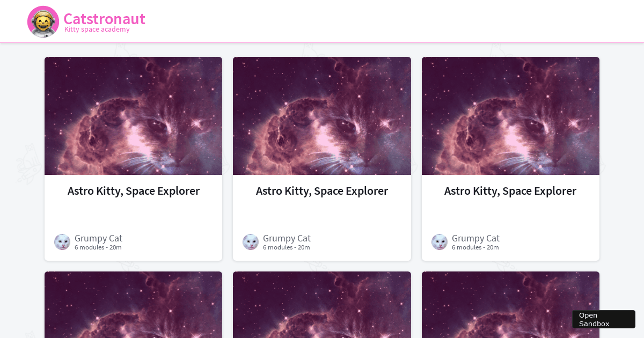Click Grumpy Cat avatar on middle top-row card
The image size is (644, 338).
click(x=251, y=242)
